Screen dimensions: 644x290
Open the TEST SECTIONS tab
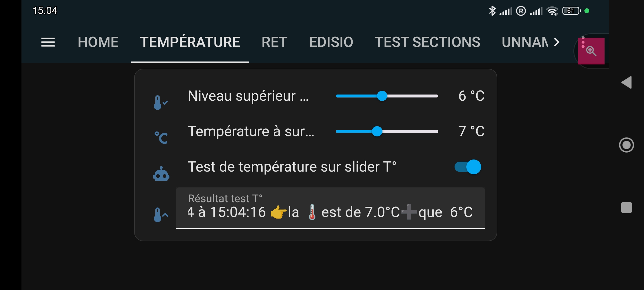pos(427,42)
